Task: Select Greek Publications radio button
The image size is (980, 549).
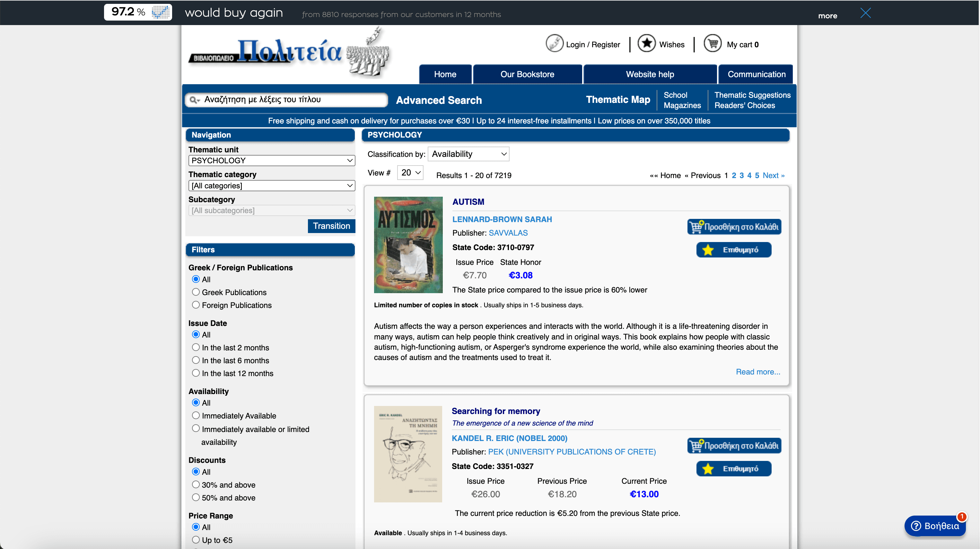Action: pyautogui.click(x=196, y=292)
